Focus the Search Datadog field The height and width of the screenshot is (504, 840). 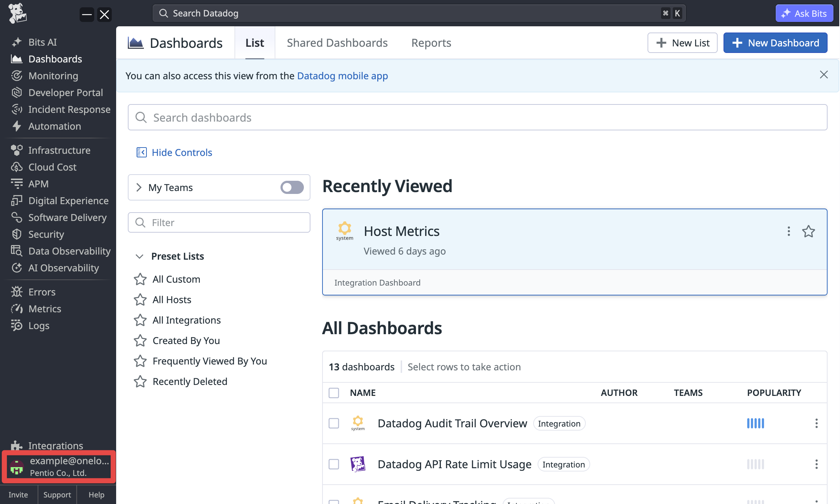tap(419, 14)
